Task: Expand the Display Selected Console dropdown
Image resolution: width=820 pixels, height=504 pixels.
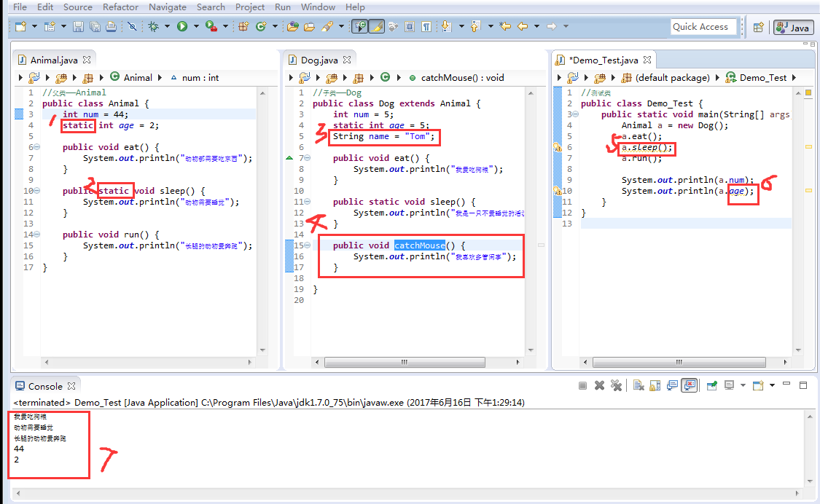Action: 743,386
